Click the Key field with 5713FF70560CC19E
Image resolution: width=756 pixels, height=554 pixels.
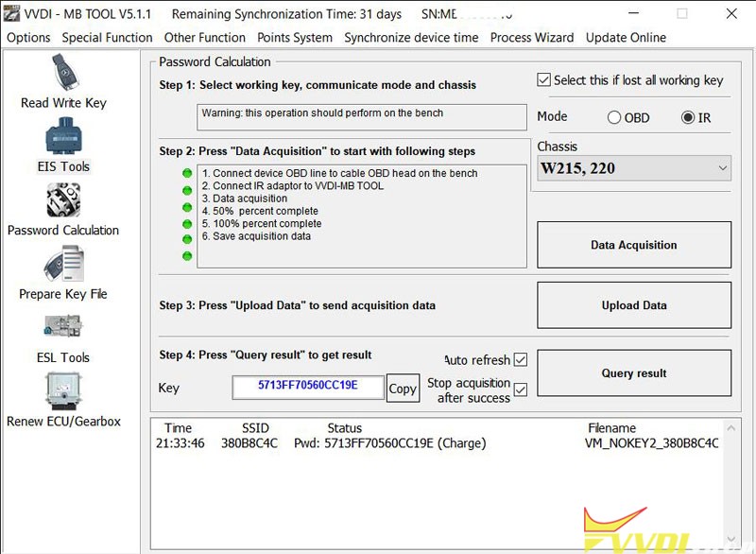point(308,388)
